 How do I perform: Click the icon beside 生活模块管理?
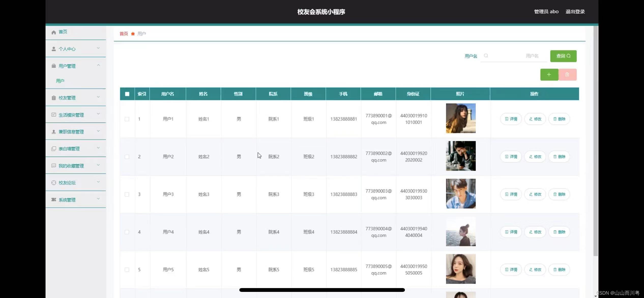click(54, 115)
